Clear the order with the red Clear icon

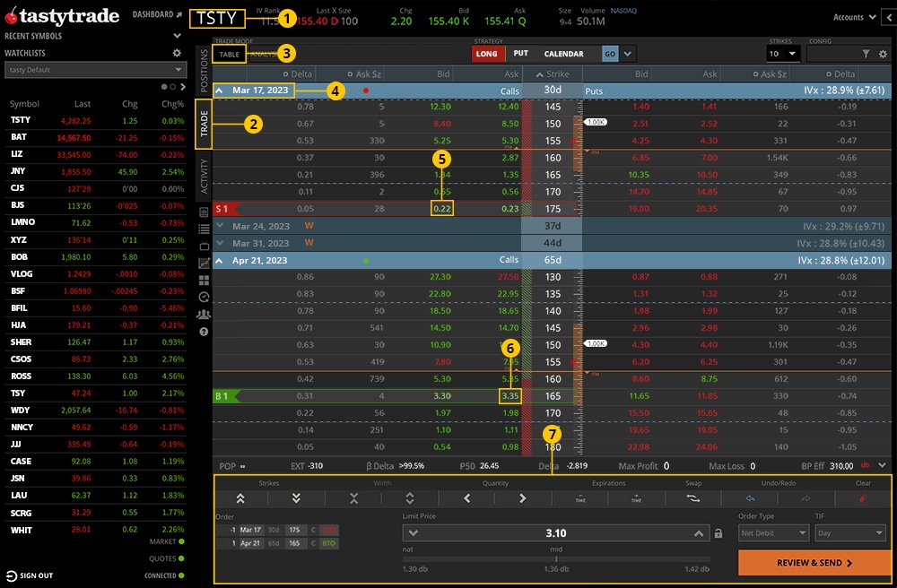click(x=863, y=497)
